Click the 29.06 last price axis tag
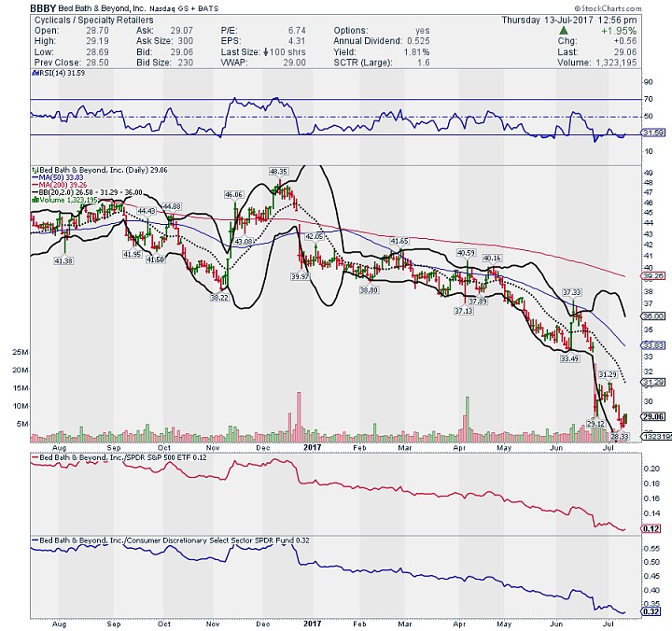672x631 pixels. (x=653, y=416)
